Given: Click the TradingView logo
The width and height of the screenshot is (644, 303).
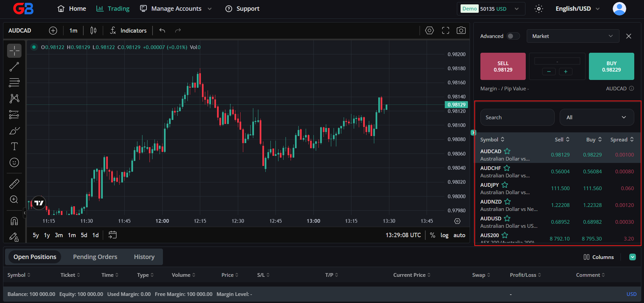Looking at the screenshot, I should 39,203.
